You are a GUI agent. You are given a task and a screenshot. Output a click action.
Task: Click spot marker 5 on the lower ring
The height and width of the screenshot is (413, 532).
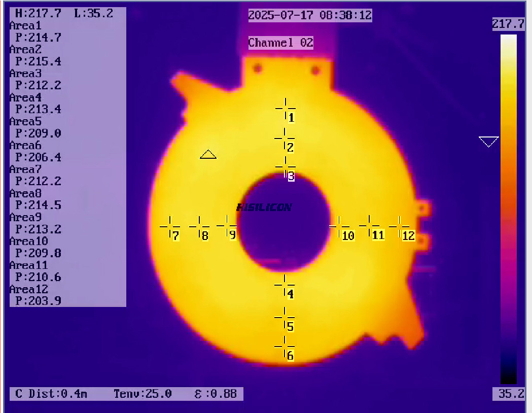285,317
